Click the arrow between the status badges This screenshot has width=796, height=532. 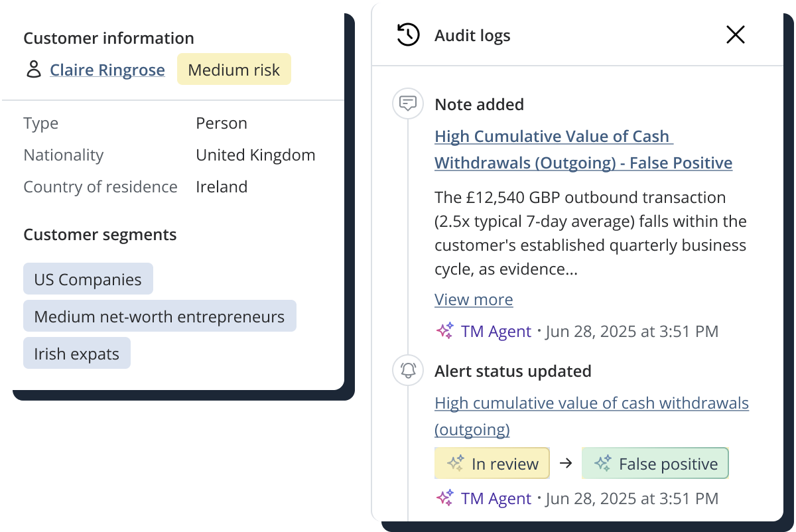click(565, 464)
